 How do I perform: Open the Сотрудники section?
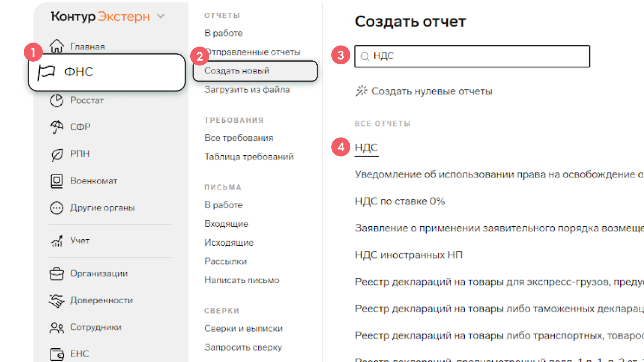tap(96, 327)
